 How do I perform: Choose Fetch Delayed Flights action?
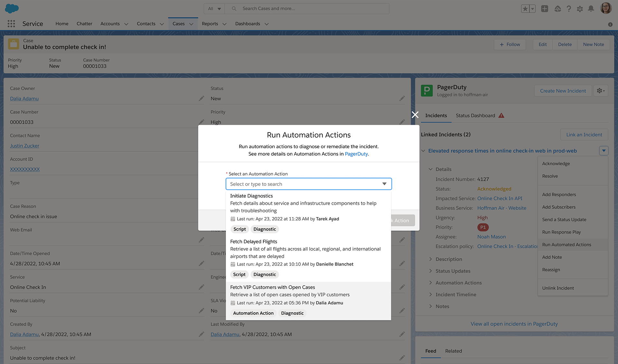[308, 259]
